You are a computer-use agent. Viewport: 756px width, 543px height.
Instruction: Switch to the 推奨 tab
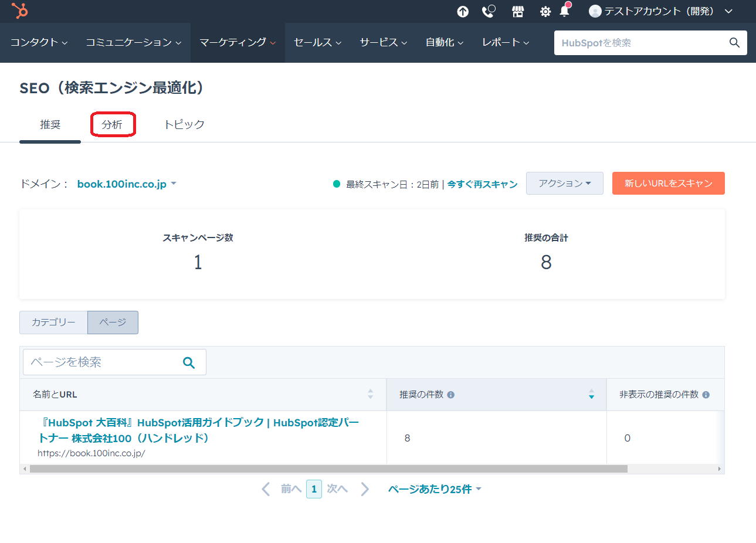pos(50,124)
